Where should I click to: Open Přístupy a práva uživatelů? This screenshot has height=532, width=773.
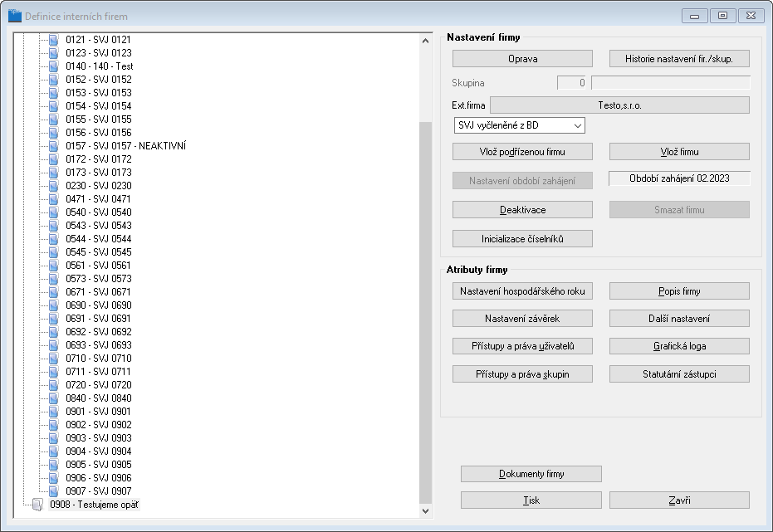pos(522,346)
